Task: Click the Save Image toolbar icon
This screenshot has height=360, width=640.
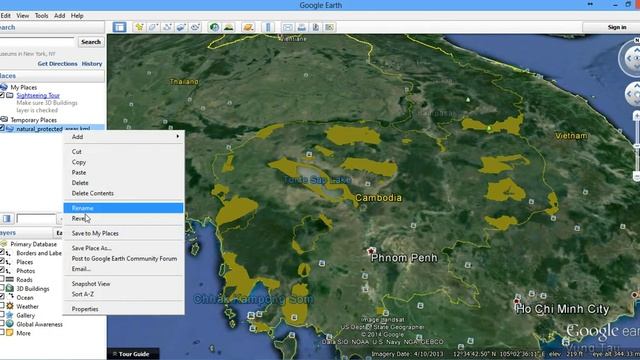Action: click(x=316, y=27)
